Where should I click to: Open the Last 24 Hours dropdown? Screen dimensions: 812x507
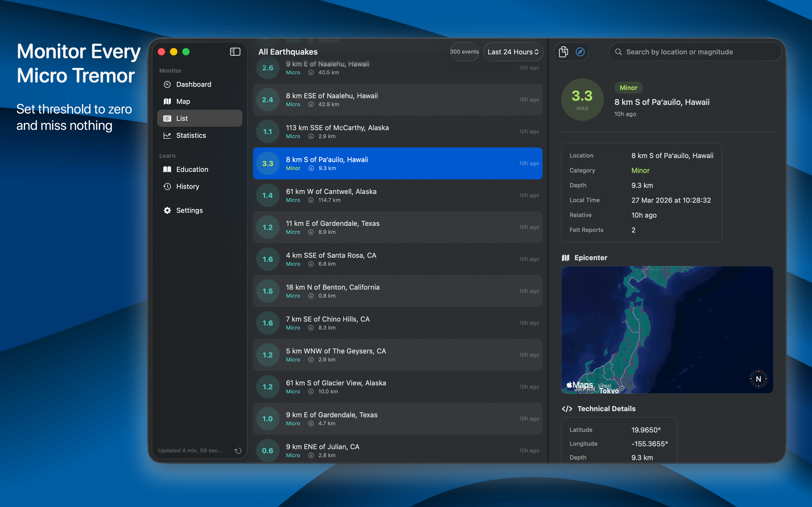[x=513, y=52]
